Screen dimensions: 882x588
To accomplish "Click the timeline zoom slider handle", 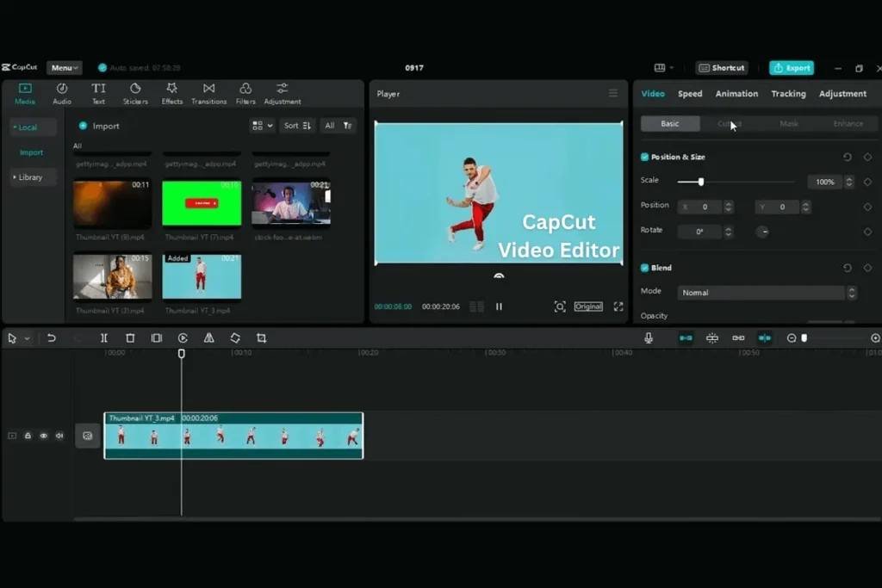I will tap(804, 337).
